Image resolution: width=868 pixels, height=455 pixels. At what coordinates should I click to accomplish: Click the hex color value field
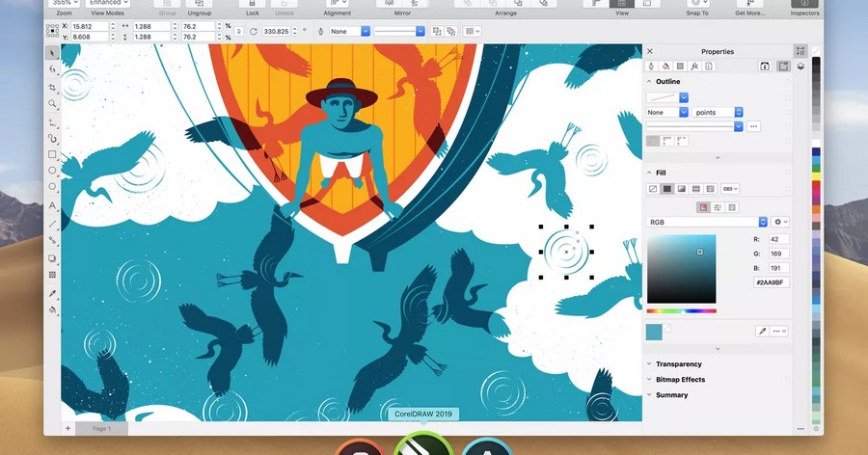772,282
